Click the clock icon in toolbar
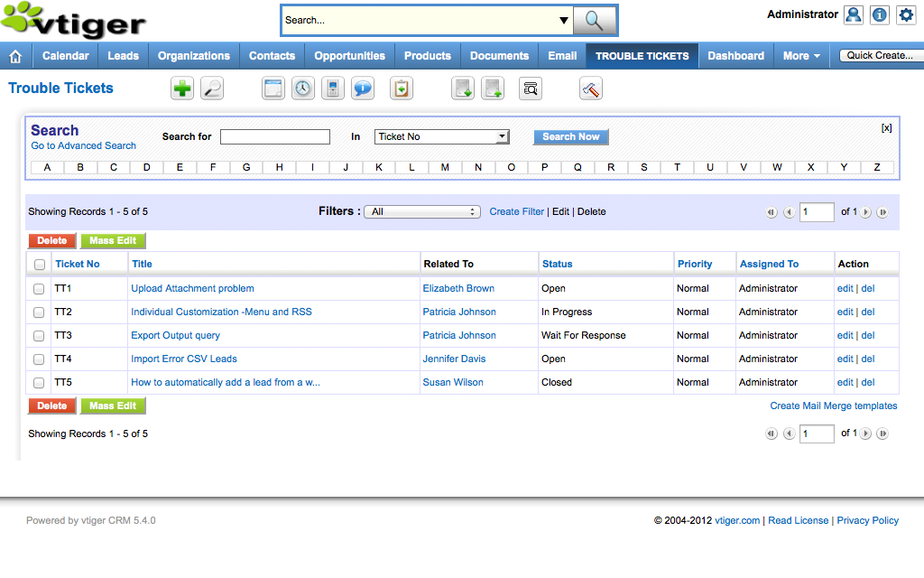This screenshot has height=578, width=924. tap(303, 89)
